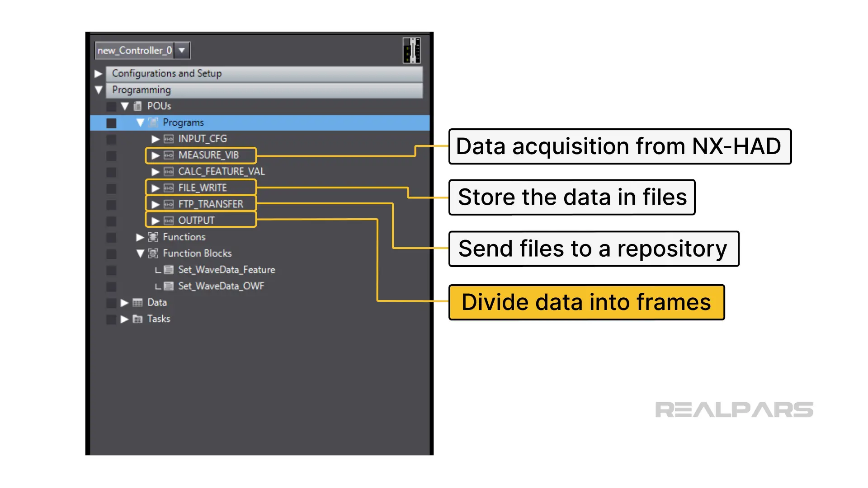Open the Set_WaveData_Feature function block

226,270
